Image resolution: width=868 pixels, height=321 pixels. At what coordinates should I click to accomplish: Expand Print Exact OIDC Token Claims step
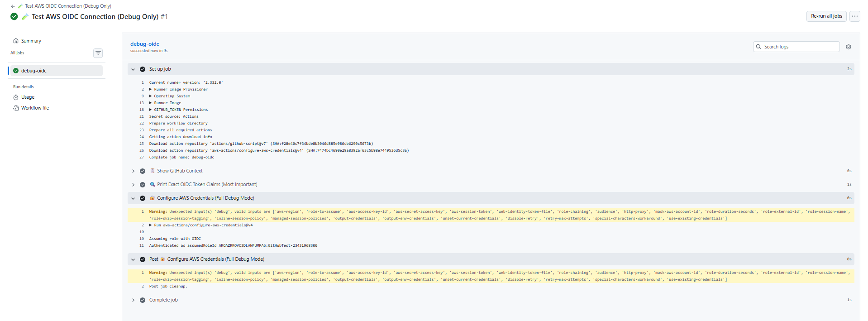pyautogui.click(x=133, y=185)
